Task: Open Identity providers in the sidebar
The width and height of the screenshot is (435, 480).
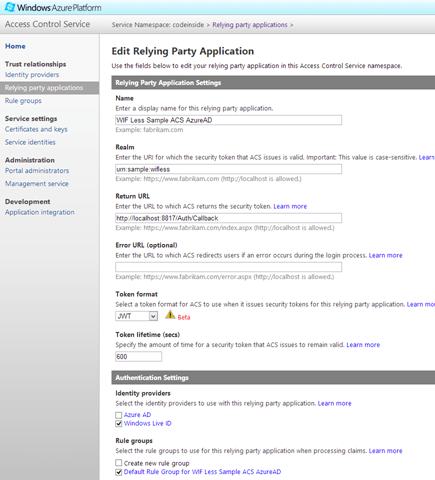Action: [x=32, y=75]
